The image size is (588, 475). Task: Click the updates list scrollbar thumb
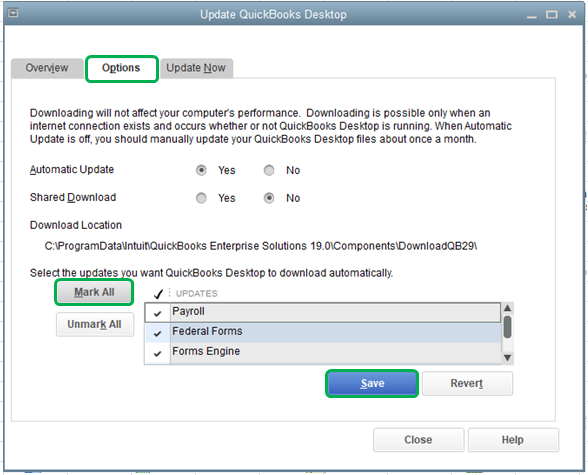pos(507,327)
